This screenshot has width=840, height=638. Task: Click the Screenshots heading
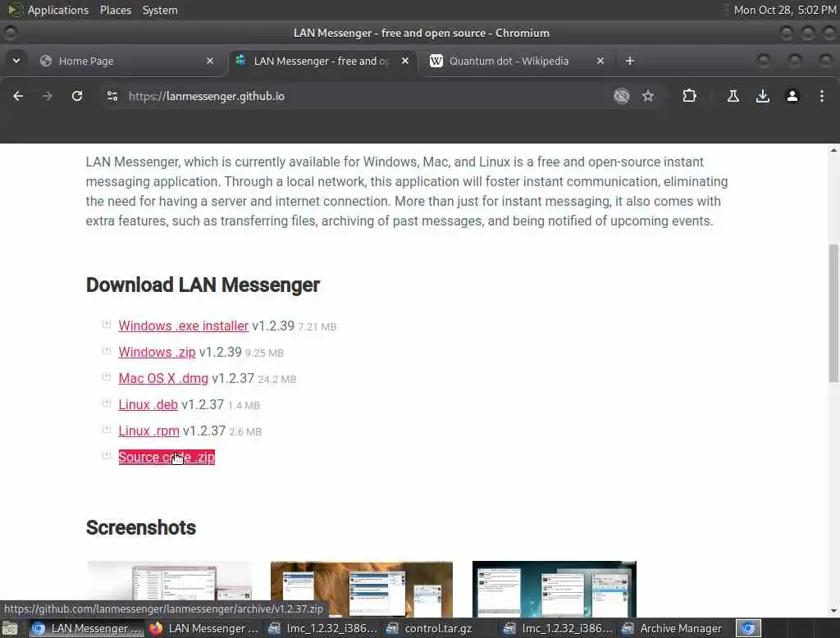141,527
